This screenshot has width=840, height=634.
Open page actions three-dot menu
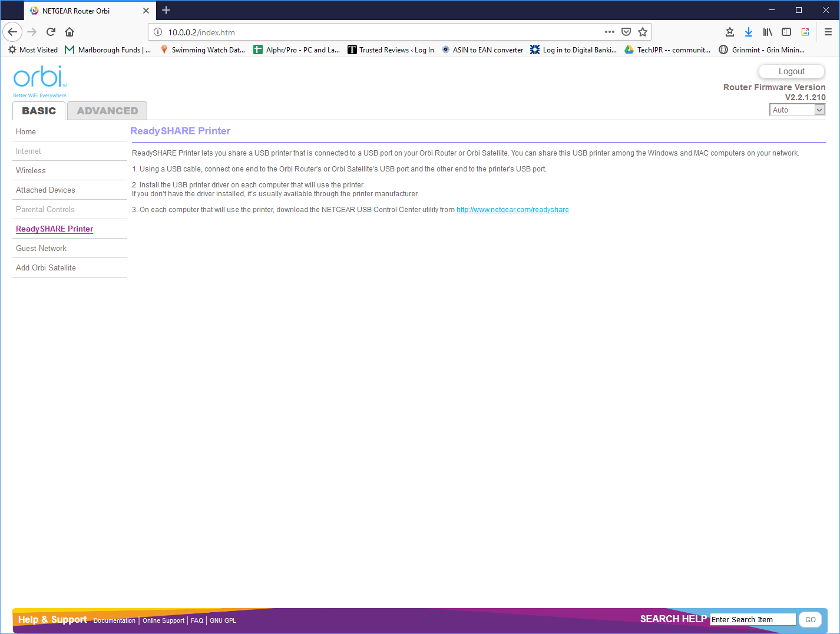pos(610,32)
